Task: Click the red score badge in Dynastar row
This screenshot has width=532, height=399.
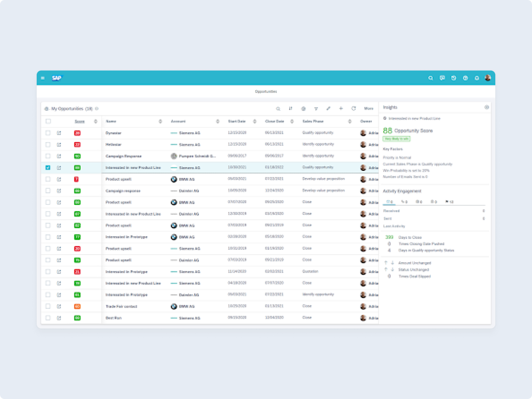Action: click(77, 133)
